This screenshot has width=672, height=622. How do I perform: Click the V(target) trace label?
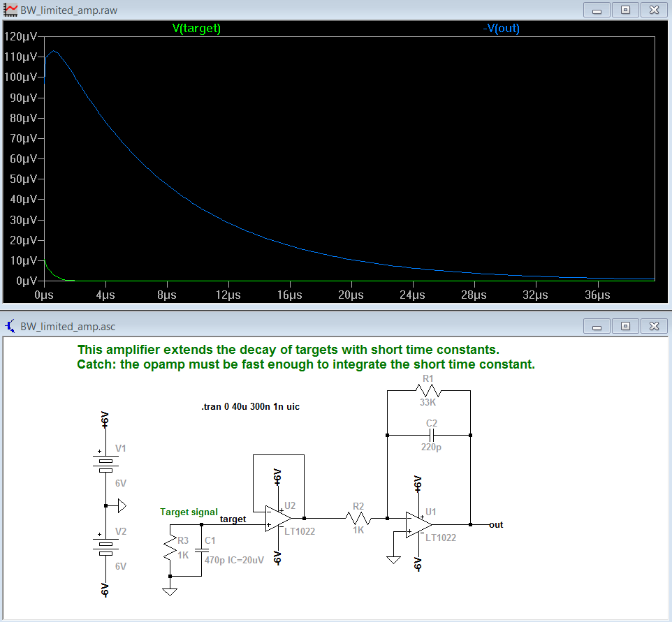pos(196,29)
